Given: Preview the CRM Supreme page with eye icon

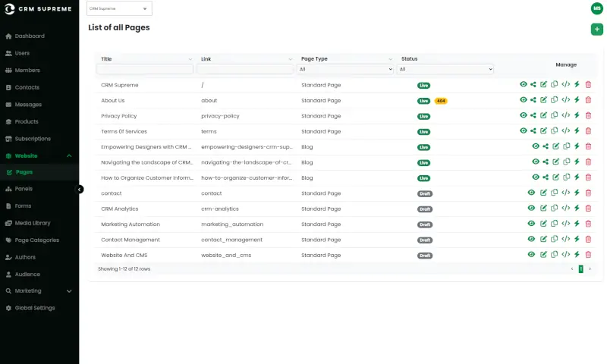Looking at the screenshot, I should (x=524, y=84).
